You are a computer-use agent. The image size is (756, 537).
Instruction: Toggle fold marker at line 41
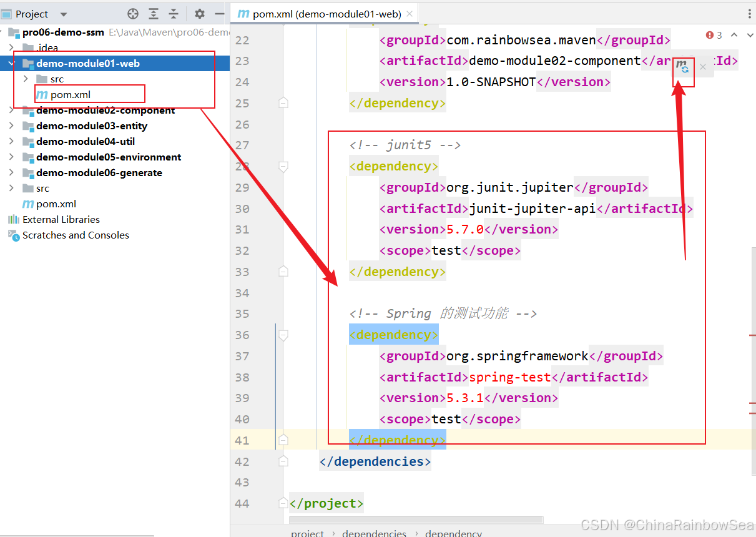click(x=283, y=440)
